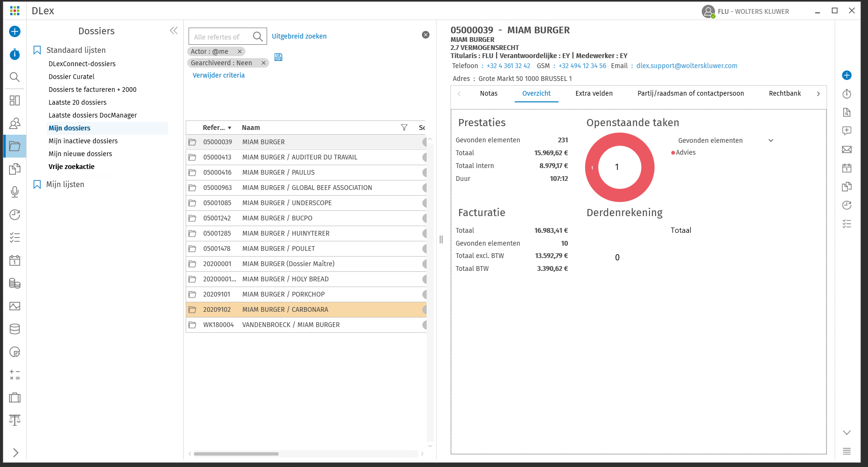Remove the 'Gearchiveerd : Neen' filter chip
The width and height of the screenshot is (868, 467).
pyautogui.click(x=263, y=63)
